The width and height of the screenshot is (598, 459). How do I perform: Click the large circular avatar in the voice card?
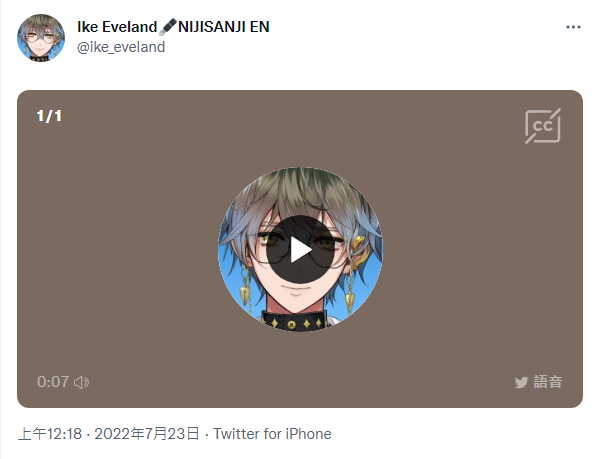click(300, 249)
